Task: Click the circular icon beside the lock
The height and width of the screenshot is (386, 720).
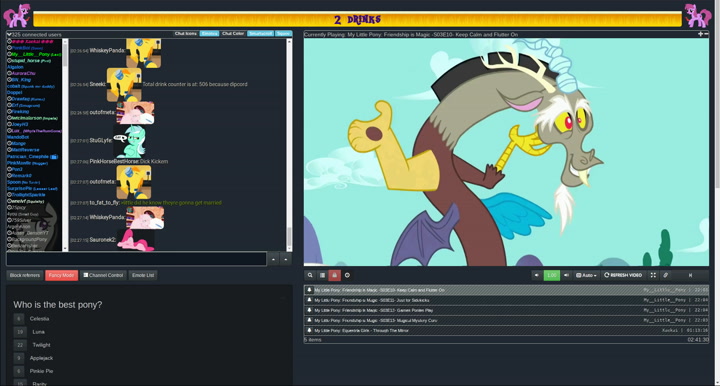Action: pyautogui.click(x=347, y=275)
